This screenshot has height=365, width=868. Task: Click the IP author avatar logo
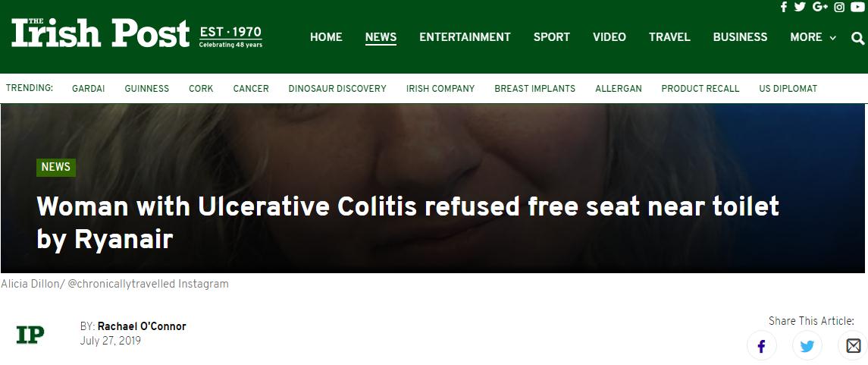pyautogui.click(x=30, y=335)
